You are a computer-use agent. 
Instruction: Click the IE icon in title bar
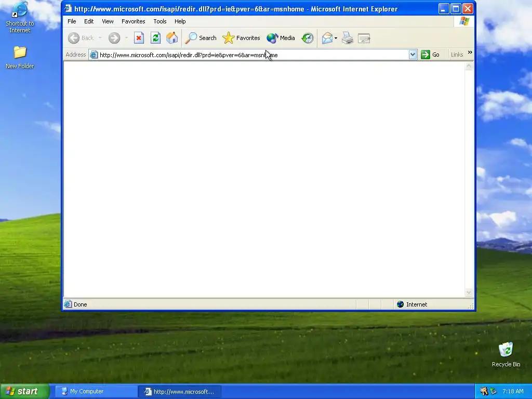point(68,8)
